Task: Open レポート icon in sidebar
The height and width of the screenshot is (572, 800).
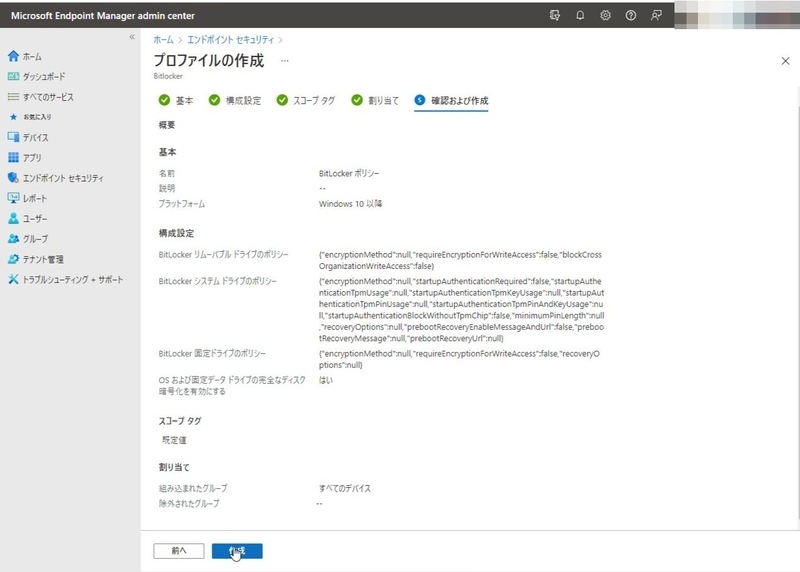Action: (x=13, y=198)
